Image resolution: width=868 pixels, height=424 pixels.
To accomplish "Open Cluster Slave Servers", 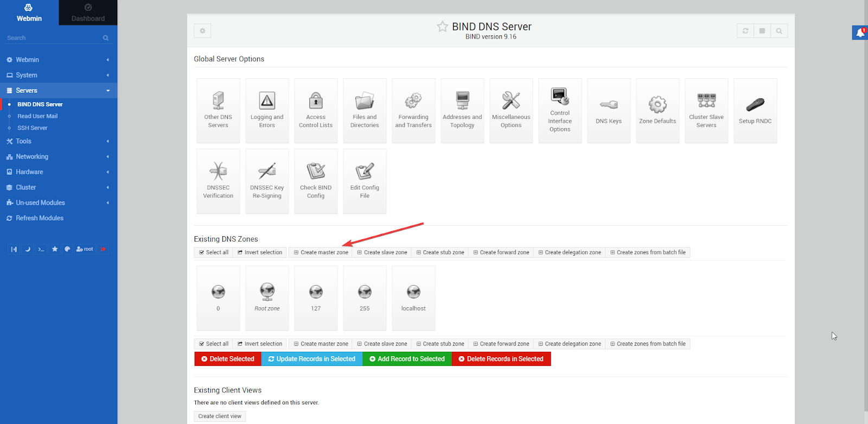I will 706,111.
